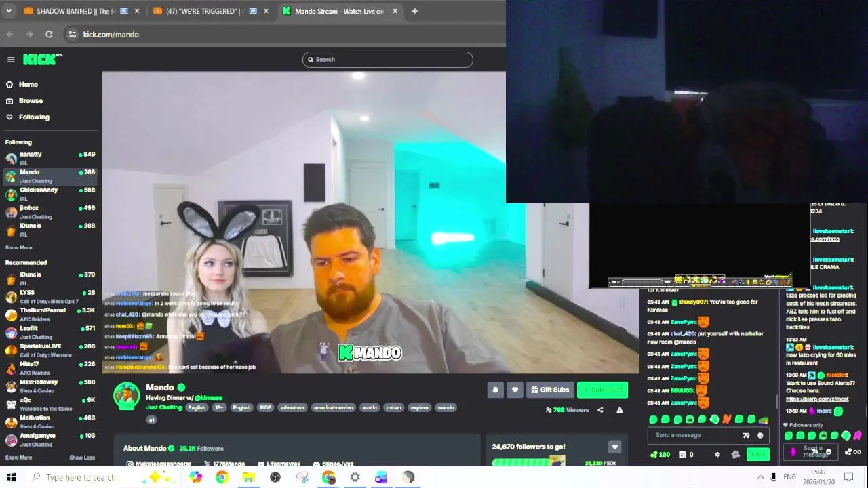Open Mando's X profile 1776Mando
The width and height of the screenshot is (868, 488).
(224, 464)
